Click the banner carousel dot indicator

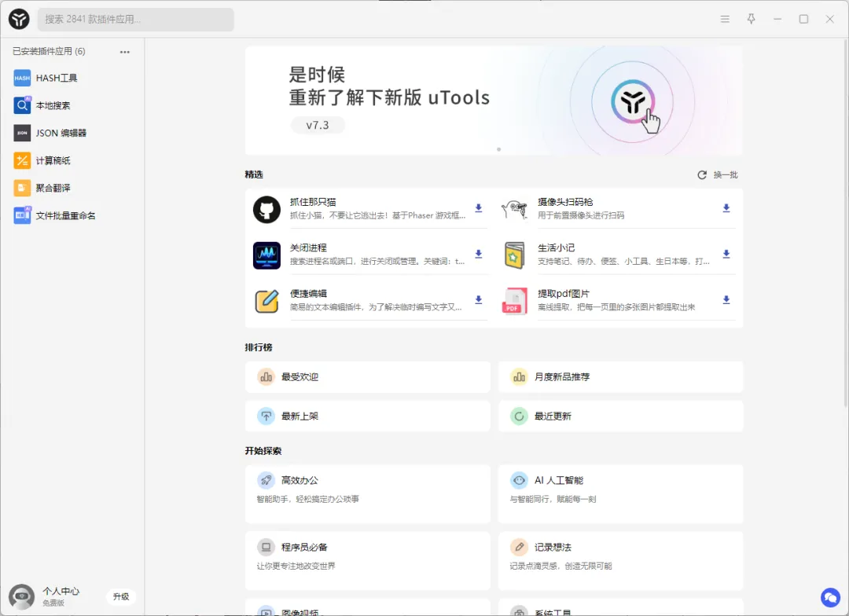click(498, 149)
